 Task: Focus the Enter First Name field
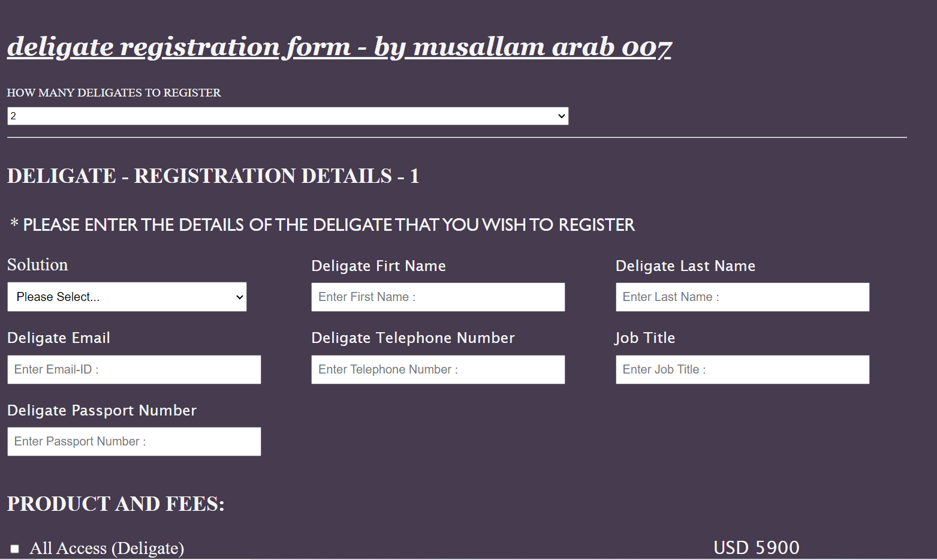pos(438,297)
